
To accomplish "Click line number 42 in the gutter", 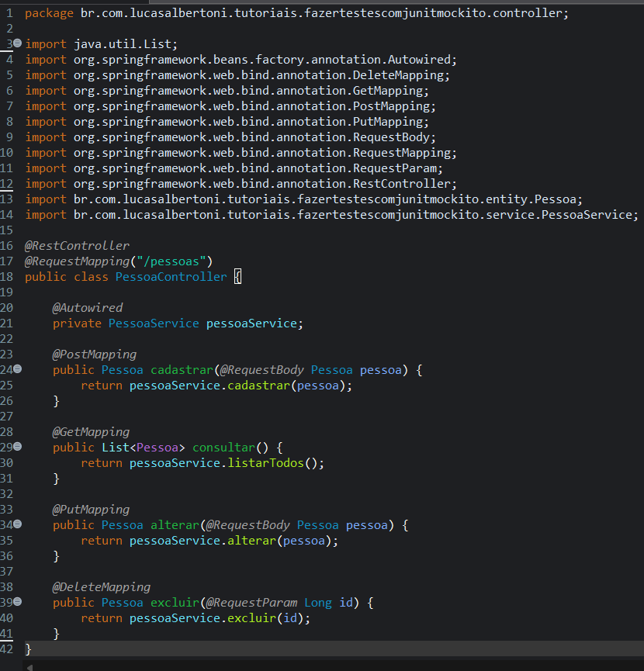I will 8,649.
